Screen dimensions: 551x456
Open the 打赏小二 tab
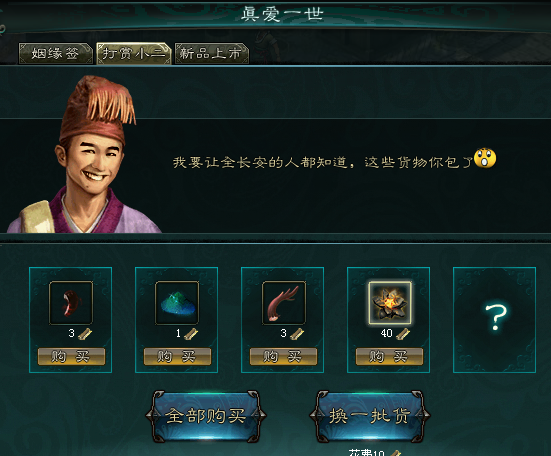pos(134,54)
